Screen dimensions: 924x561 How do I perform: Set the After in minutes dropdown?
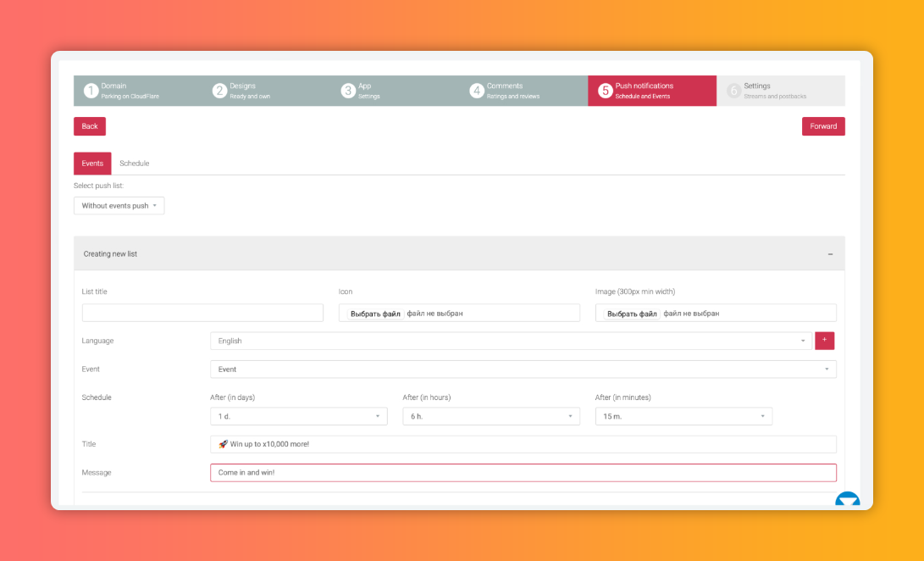(x=683, y=416)
